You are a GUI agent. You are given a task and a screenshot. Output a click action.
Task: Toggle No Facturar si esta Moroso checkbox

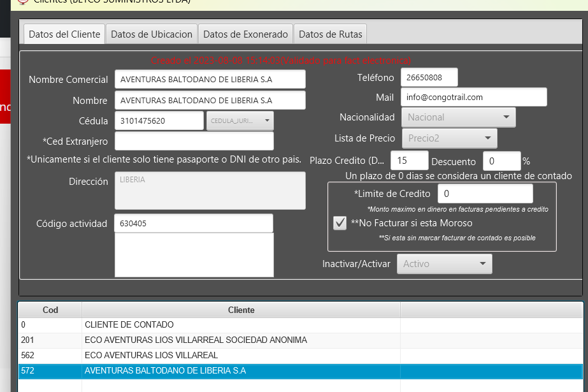[x=340, y=223]
